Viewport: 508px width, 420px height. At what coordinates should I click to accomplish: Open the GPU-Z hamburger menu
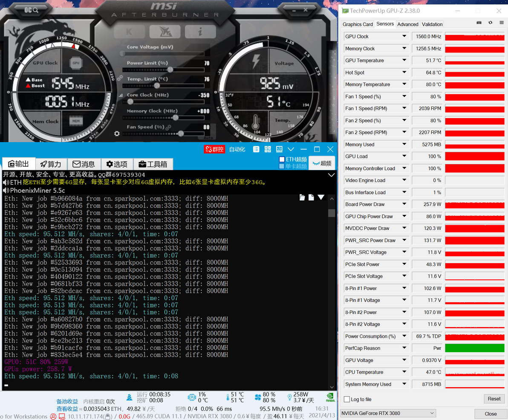click(x=502, y=23)
